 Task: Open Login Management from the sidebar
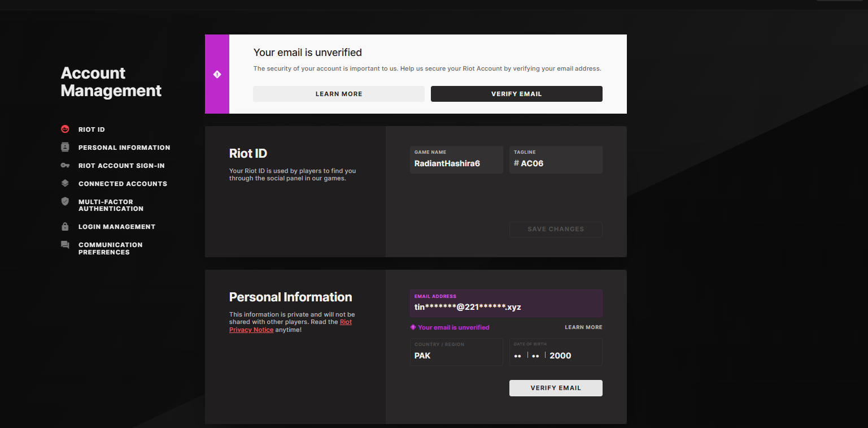coord(117,227)
